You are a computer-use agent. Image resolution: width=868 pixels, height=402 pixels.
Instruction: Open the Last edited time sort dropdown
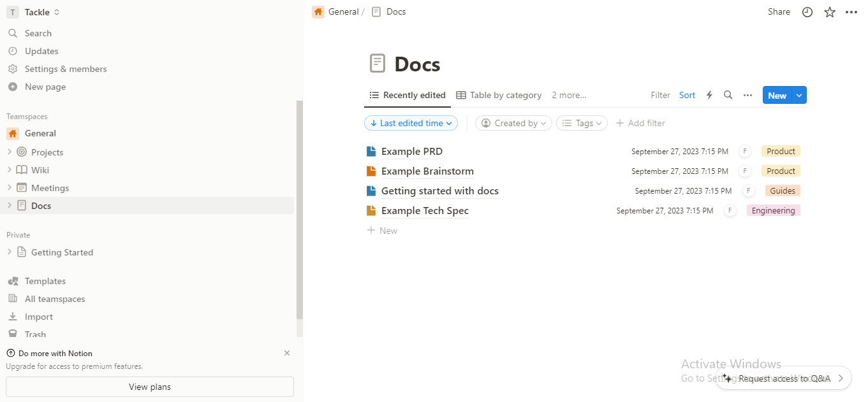tap(411, 123)
